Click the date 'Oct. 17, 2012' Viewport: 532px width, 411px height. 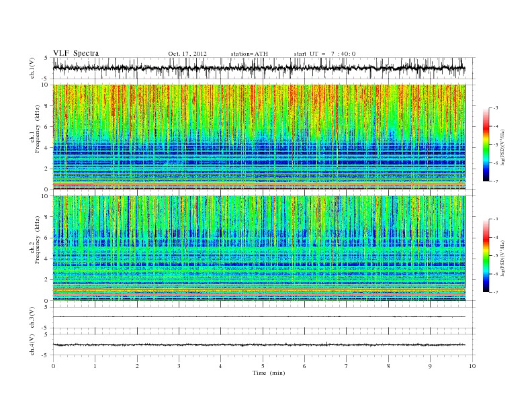(187, 54)
